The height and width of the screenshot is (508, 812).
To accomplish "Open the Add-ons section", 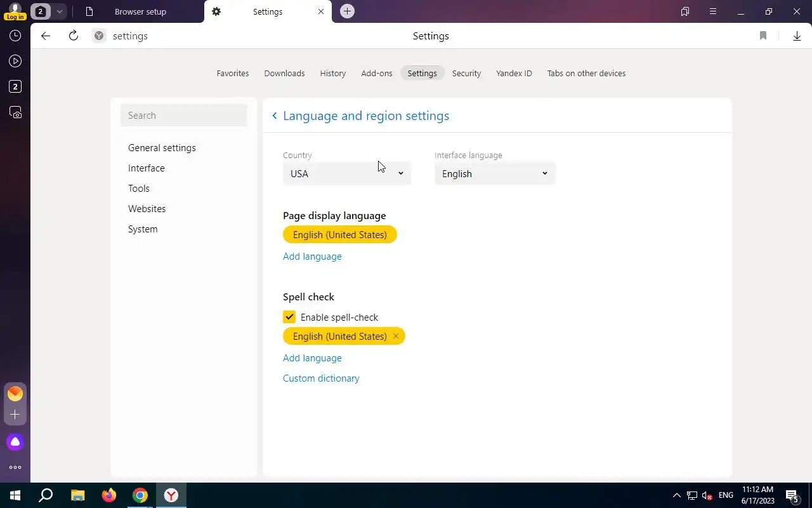I will pyautogui.click(x=377, y=74).
